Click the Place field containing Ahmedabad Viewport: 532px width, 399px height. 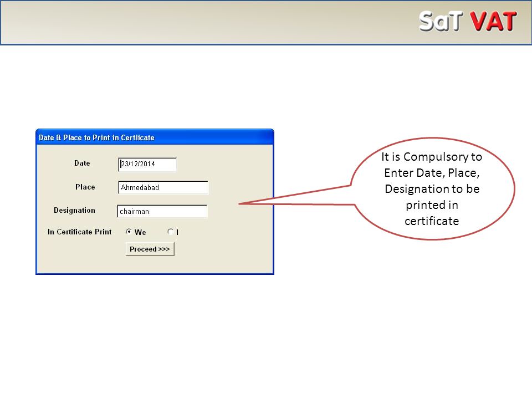pyautogui.click(x=163, y=188)
